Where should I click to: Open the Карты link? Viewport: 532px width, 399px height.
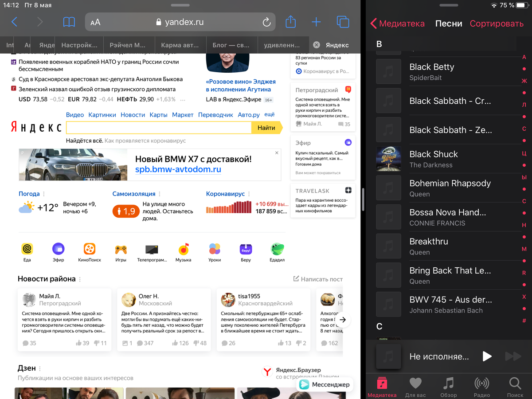pos(158,114)
